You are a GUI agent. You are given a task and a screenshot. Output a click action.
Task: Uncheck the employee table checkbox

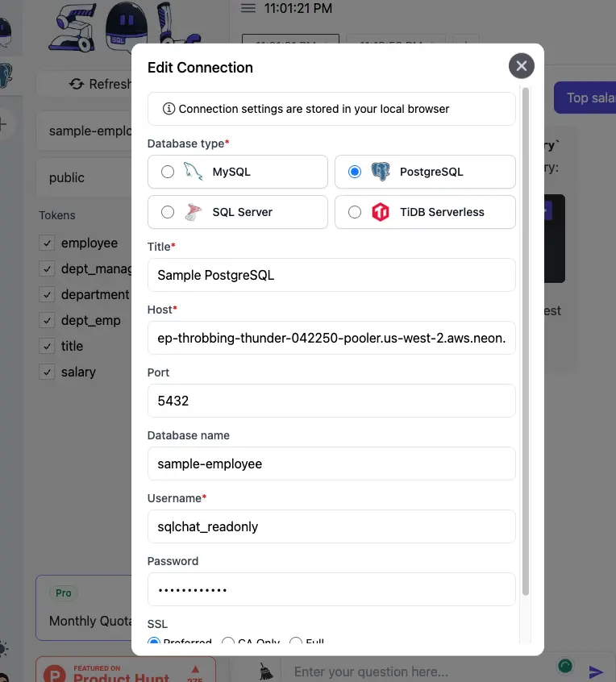point(47,243)
